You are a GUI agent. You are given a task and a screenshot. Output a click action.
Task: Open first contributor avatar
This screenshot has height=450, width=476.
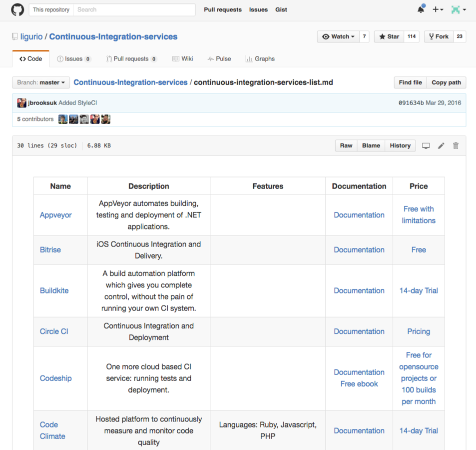tap(63, 119)
